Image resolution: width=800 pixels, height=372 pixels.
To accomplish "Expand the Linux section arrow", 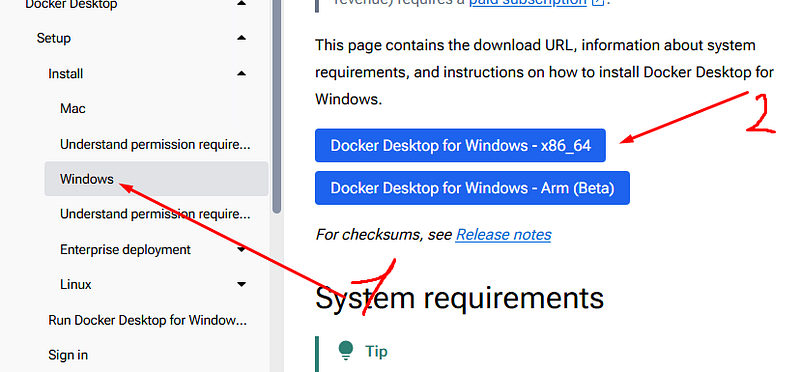I will tap(242, 284).
